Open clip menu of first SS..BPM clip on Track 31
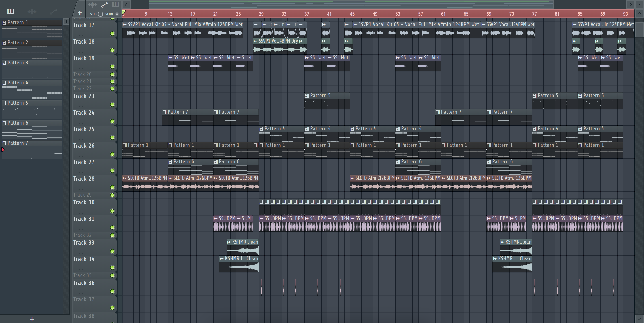This screenshot has width=644, height=323. pyautogui.click(x=216, y=218)
